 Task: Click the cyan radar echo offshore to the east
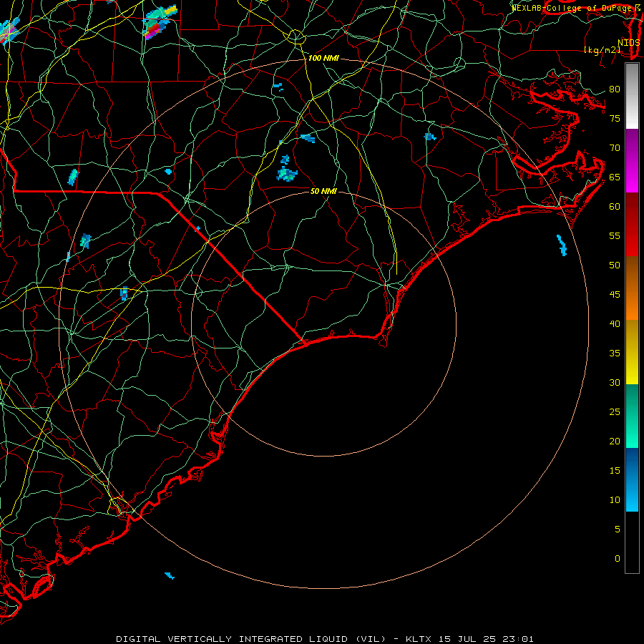point(562,245)
